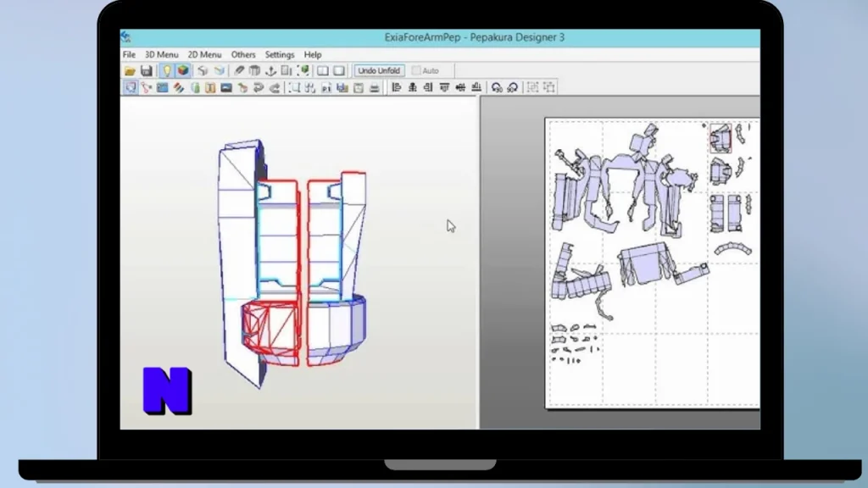This screenshot has height=488, width=868.
Task: Click the Undo arrow icon
Action: tap(259, 87)
